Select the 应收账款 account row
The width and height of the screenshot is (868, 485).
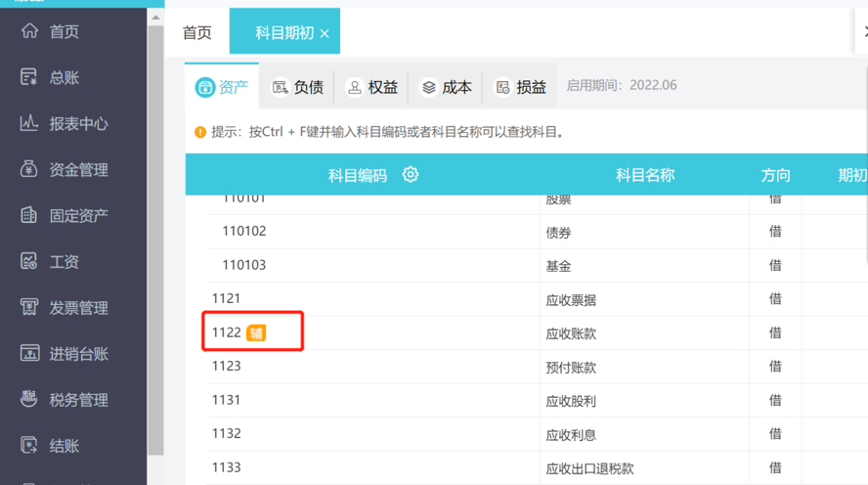(x=571, y=333)
